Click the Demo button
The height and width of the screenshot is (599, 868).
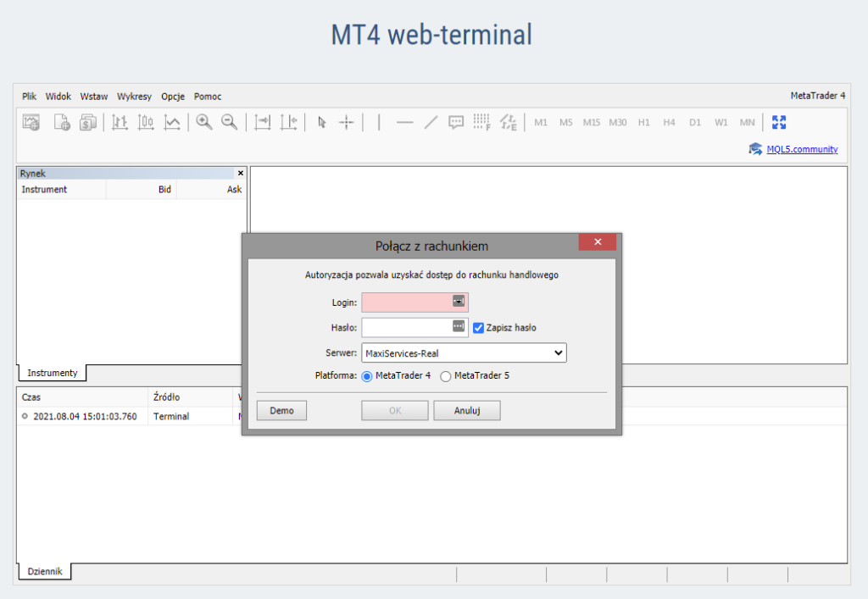pos(281,410)
